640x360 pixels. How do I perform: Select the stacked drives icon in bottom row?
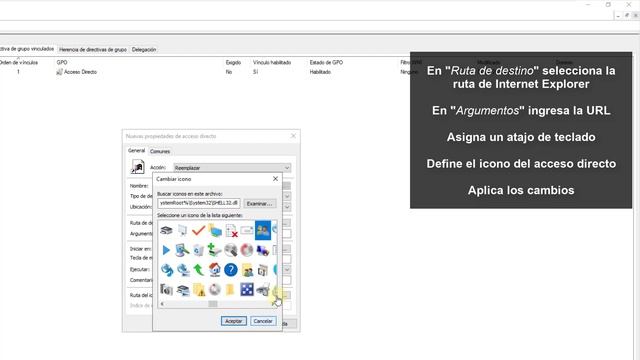click(183, 290)
